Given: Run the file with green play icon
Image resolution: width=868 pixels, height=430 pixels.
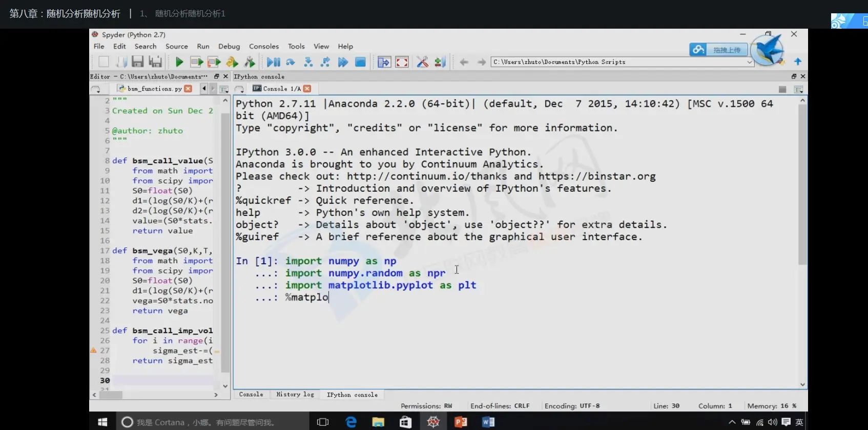Looking at the screenshot, I should 179,62.
